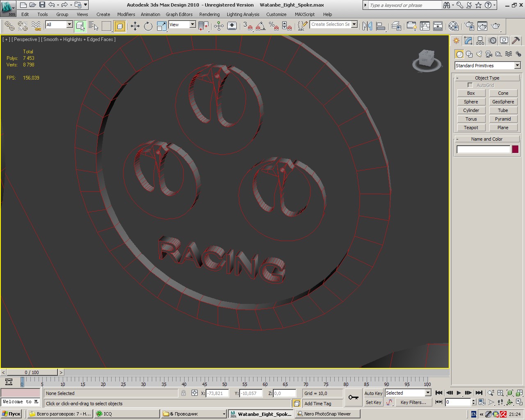This screenshot has height=420, width=525.
Task: Click the object color swatch
Action: click(515, 149)
